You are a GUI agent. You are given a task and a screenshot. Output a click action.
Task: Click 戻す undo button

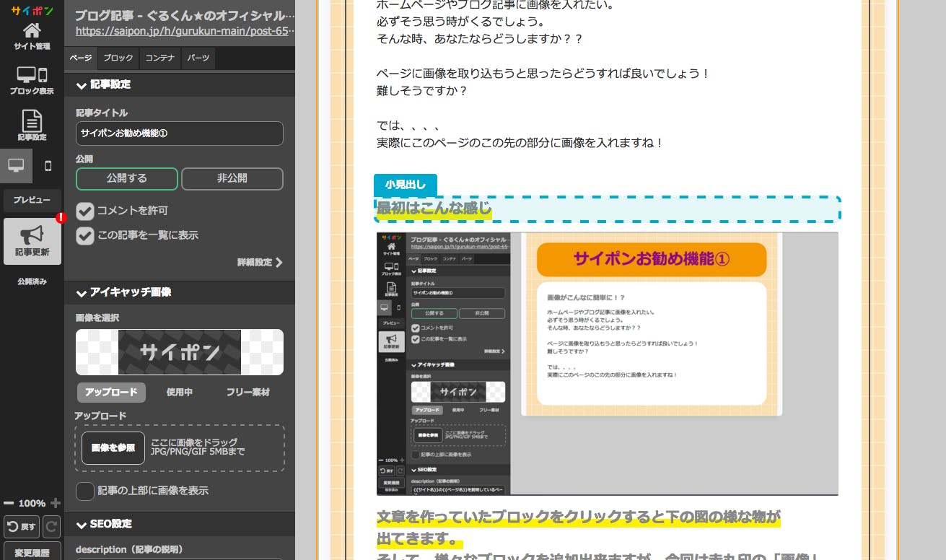point(22,527)
